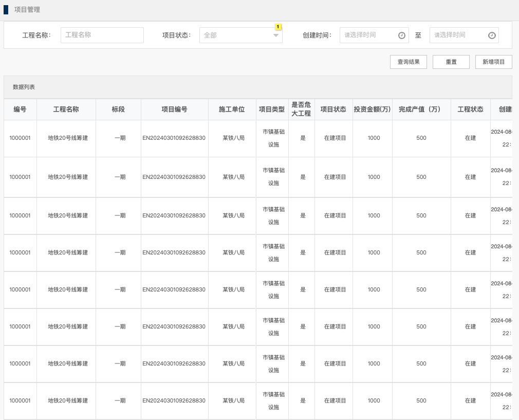Click the 重置 button to clear filters
The height and width of the screenshot is (420, 519).
[x=451, y=62]
